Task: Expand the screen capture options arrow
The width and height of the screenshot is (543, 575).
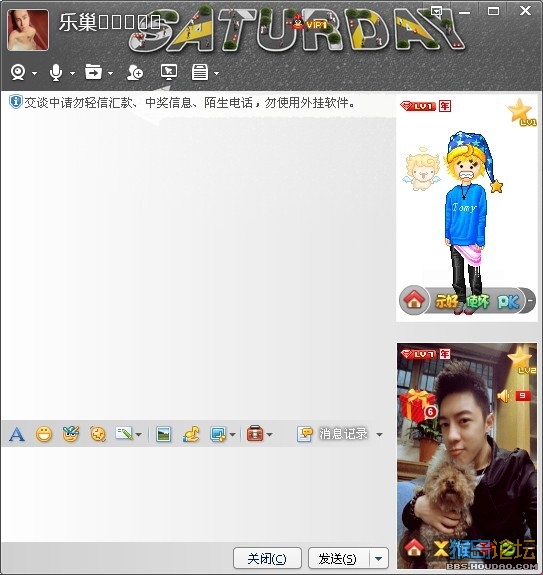Action: pos(232,435)
